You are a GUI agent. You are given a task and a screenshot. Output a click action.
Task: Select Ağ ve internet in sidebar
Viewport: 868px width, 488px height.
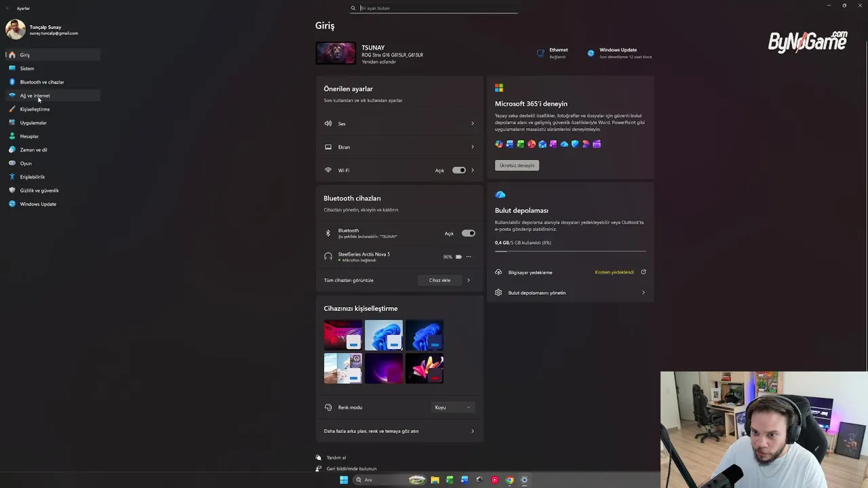click(53, 96)
